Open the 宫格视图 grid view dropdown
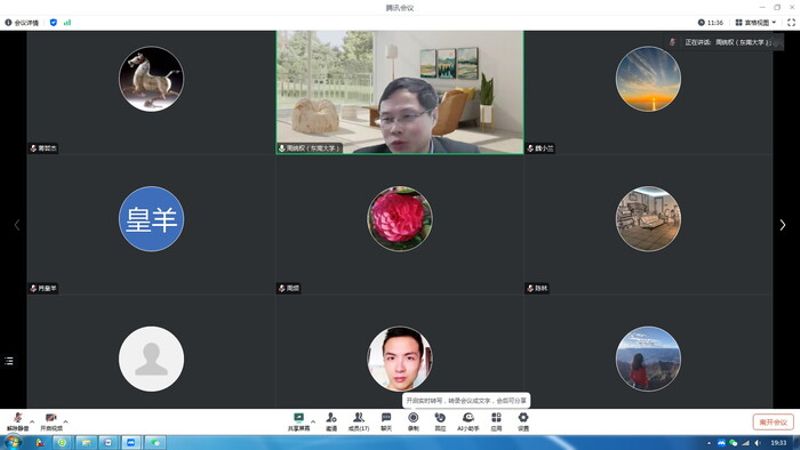The image size is (800, 450). 755,22
